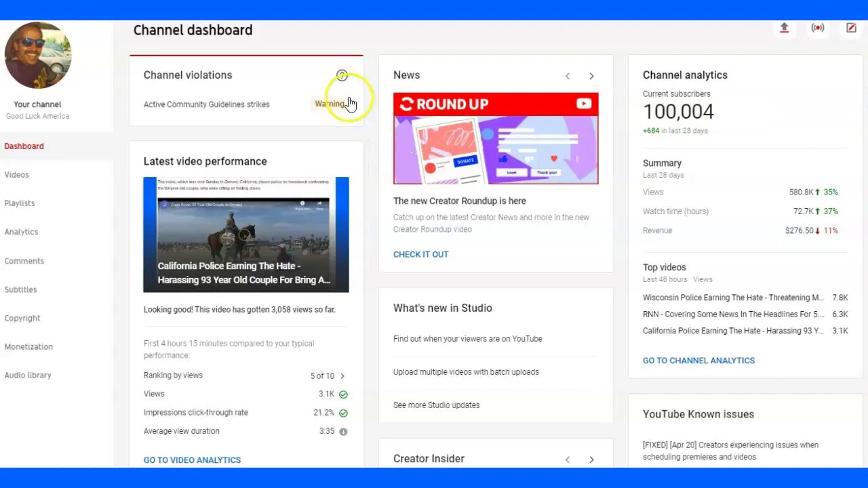Screen dimensions: 868x488
Task: Open Upload multiple videos with batch uploads
Action: [466, 372]
